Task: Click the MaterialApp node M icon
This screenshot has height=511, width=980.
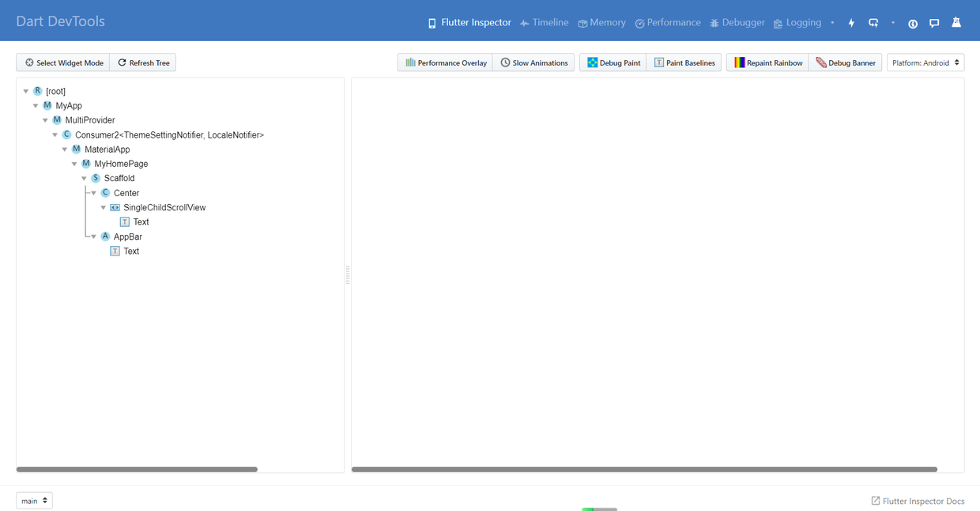Action: point(76,149)
